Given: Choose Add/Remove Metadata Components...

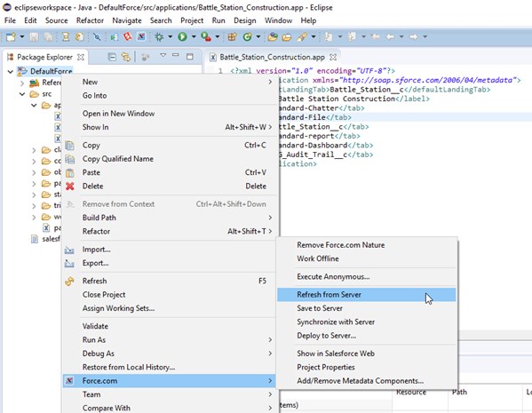Looking at the screenshot, I should click(x=367, y=381).
